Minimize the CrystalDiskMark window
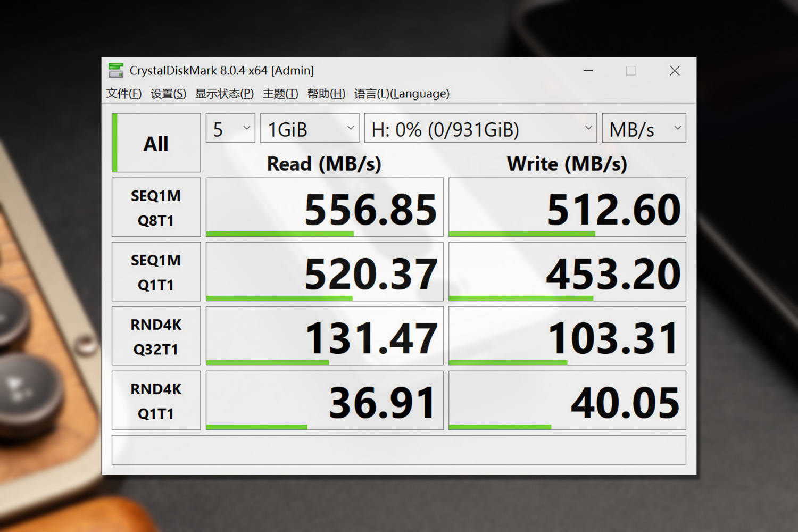Image resolution: width=798 pixels, height=532 pixels. 588,70
